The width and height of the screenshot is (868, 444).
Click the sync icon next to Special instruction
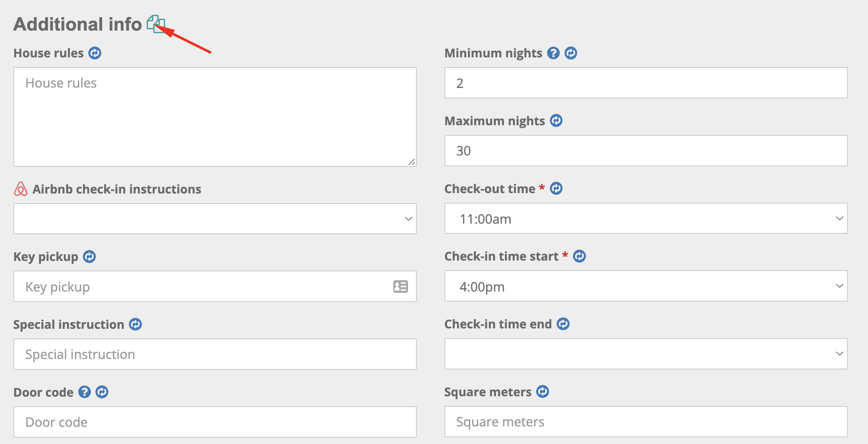(135, 324)
